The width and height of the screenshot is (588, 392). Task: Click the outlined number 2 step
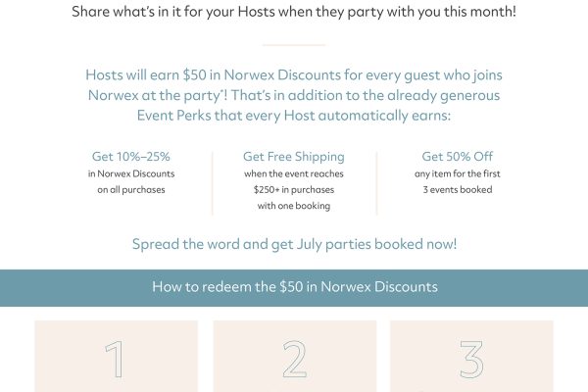[x=294, y=360]
